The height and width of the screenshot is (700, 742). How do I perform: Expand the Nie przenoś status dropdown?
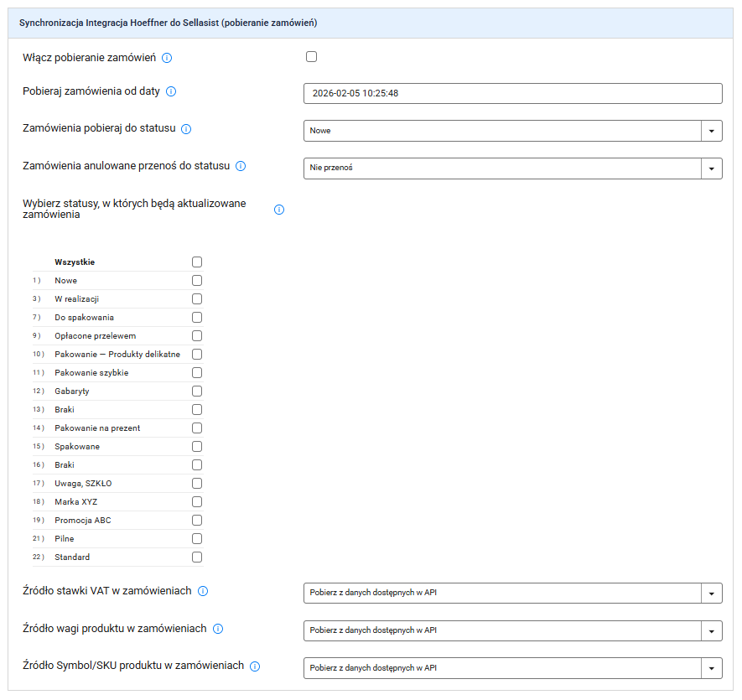click(x=512, y=168)
